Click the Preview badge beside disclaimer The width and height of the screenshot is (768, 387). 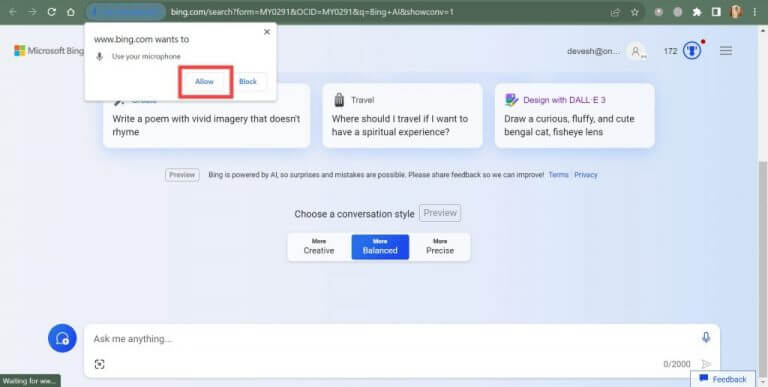(x=182, y=175)
